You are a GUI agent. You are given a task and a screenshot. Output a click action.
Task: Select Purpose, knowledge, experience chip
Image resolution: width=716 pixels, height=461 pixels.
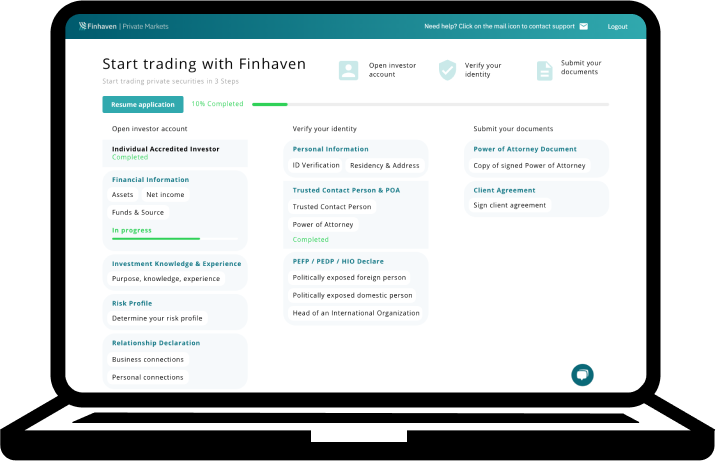pos(166,278)
